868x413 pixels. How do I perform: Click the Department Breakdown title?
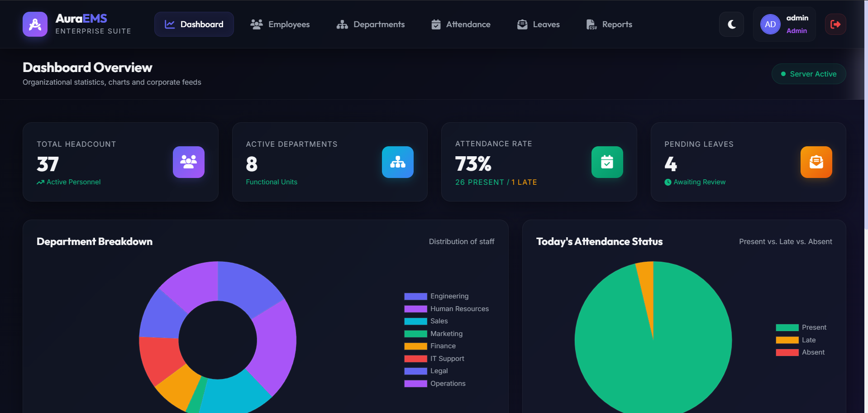point(95,241)
